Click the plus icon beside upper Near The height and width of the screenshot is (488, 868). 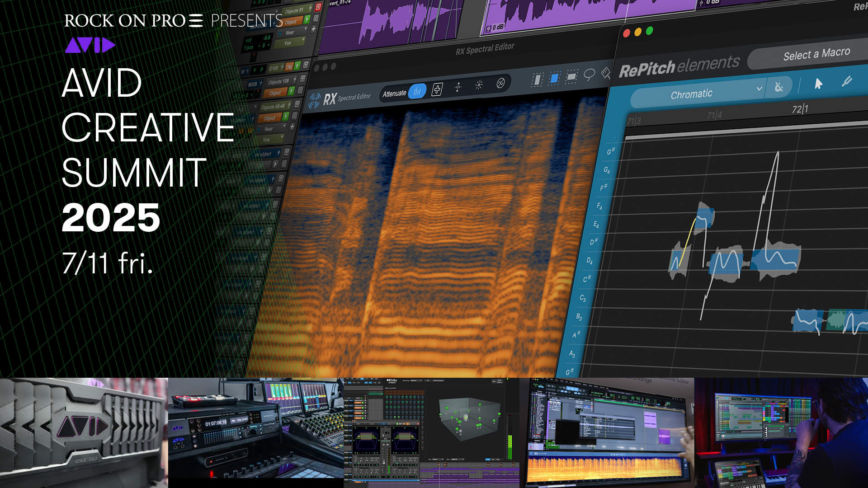313,29
